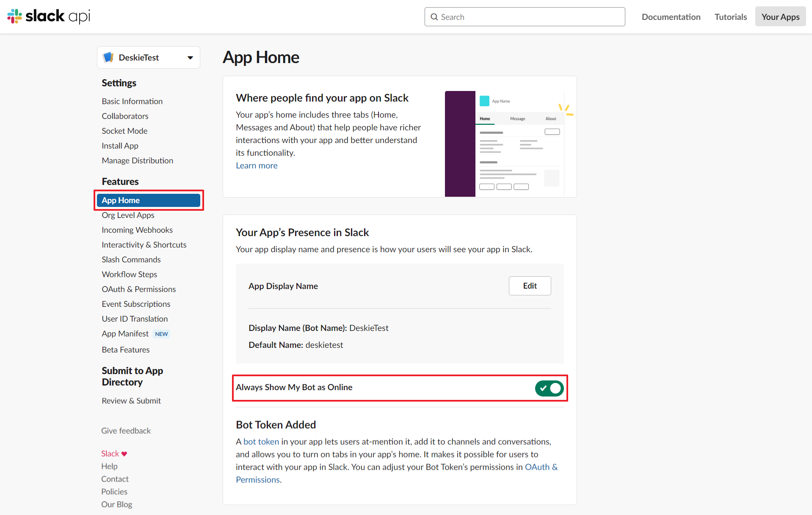
Task: Follow the Learn more link
Action: tap(257, 165)
